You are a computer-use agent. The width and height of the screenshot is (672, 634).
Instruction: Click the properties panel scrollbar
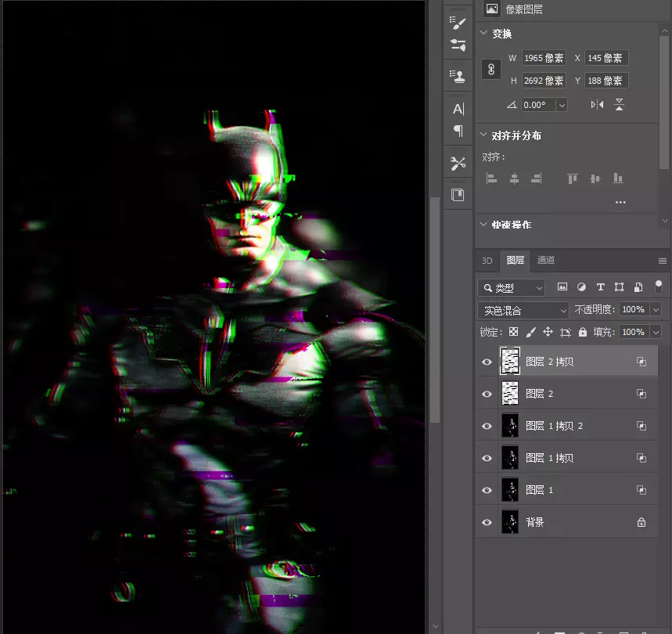(664, 102)
